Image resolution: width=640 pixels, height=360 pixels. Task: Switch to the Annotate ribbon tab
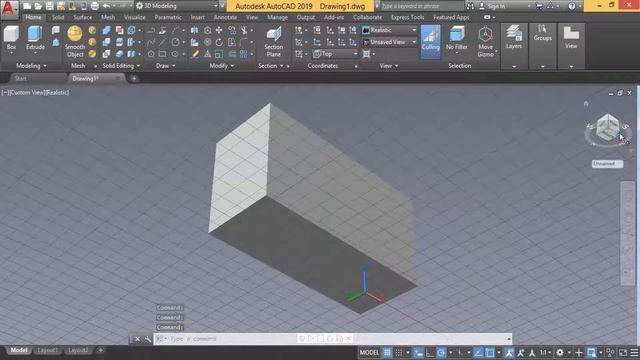click(225, 18)
